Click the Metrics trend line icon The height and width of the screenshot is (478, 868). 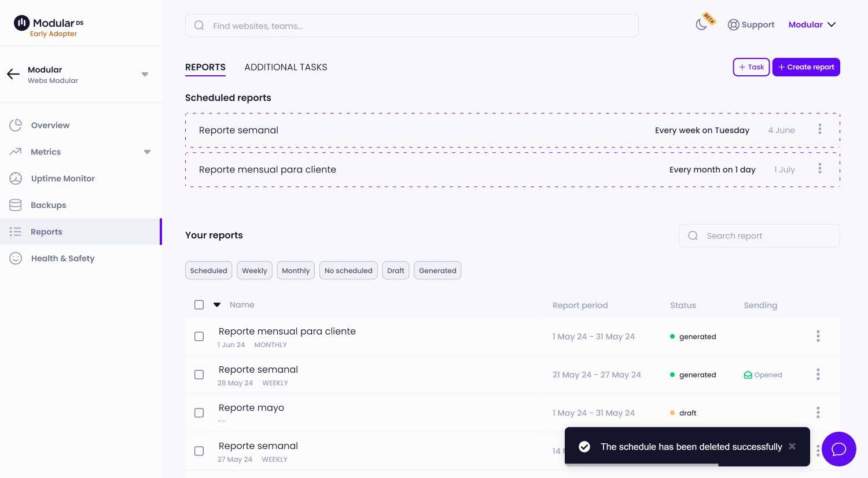[x=15, y=152]
